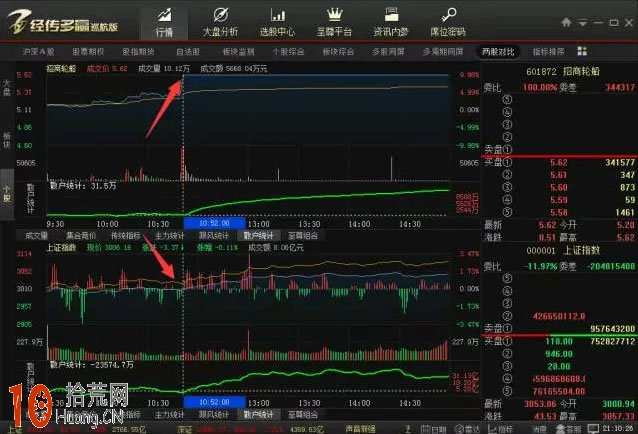Select the 多周期同屏 tab
The height and width of the screenshot is (434, 638).
pos(443,52)
